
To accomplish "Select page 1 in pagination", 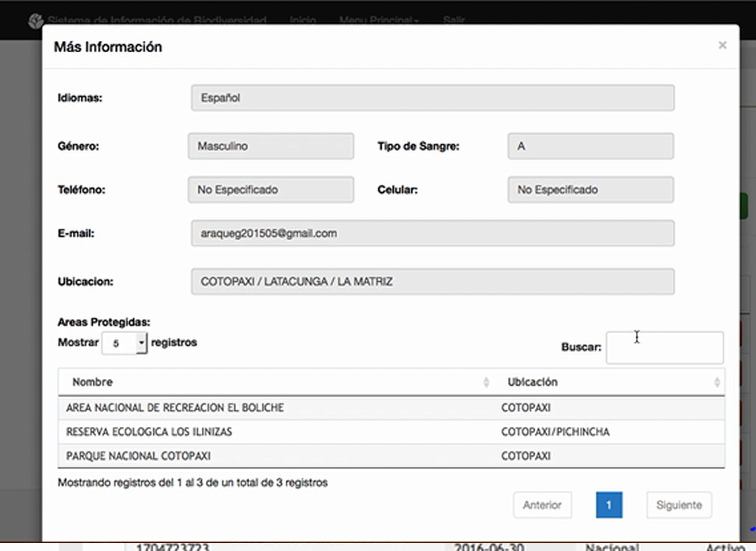I will (x=608, y=505).
